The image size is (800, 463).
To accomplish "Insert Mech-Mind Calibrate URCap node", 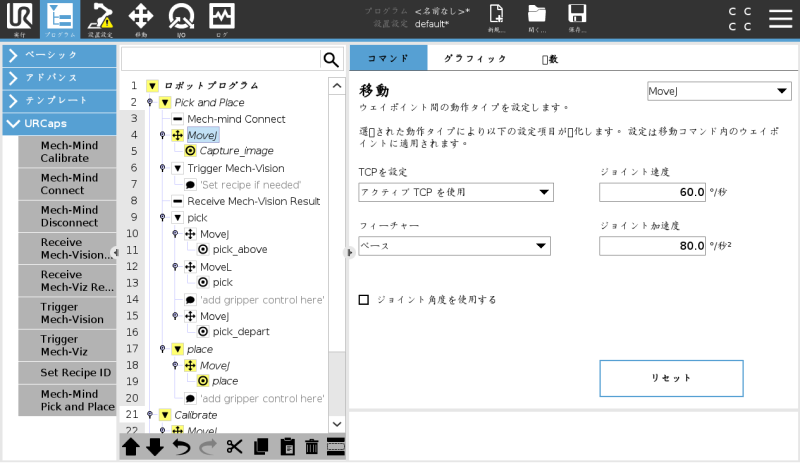I will [67, 152].
